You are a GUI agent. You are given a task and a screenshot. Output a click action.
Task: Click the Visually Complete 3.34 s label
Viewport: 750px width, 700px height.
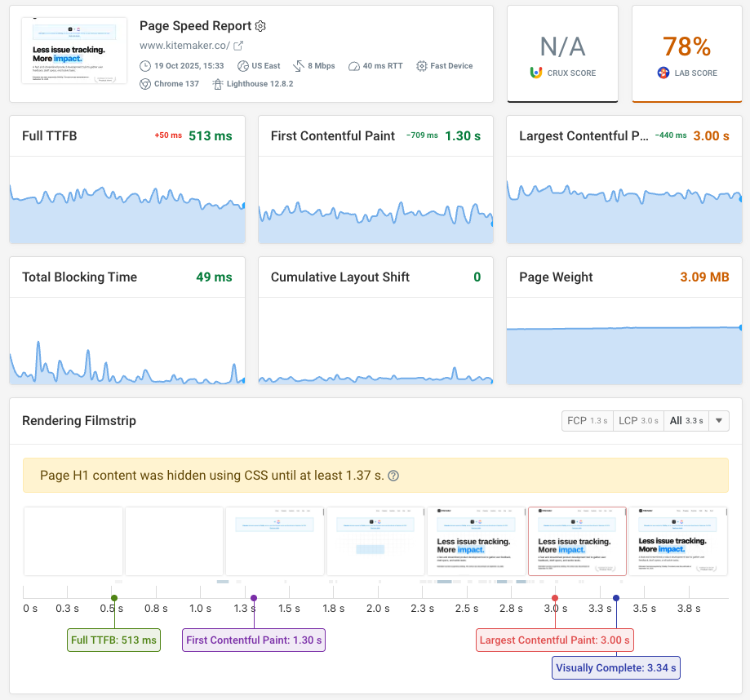pos(615,667)
